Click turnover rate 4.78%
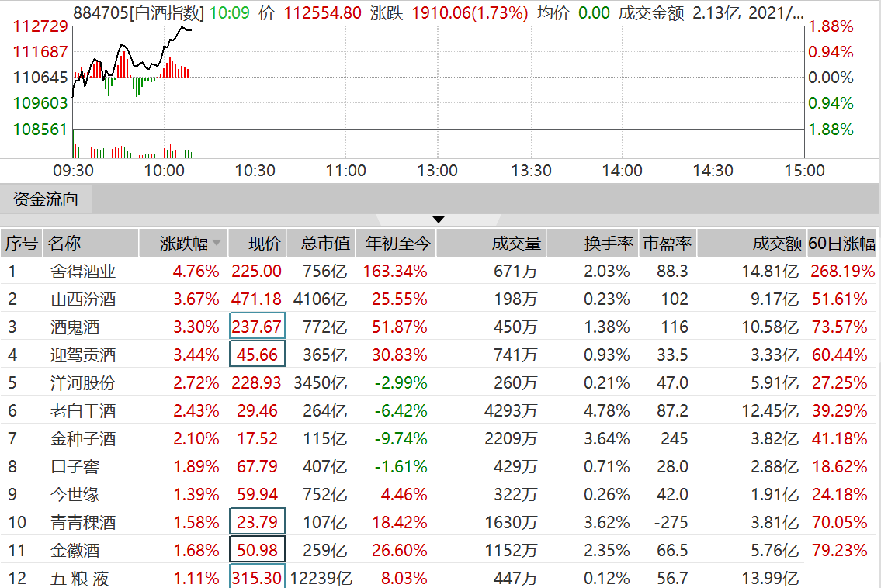Image resolution: width=881 pixels, height=588 pixels. [x=607, y=411]
